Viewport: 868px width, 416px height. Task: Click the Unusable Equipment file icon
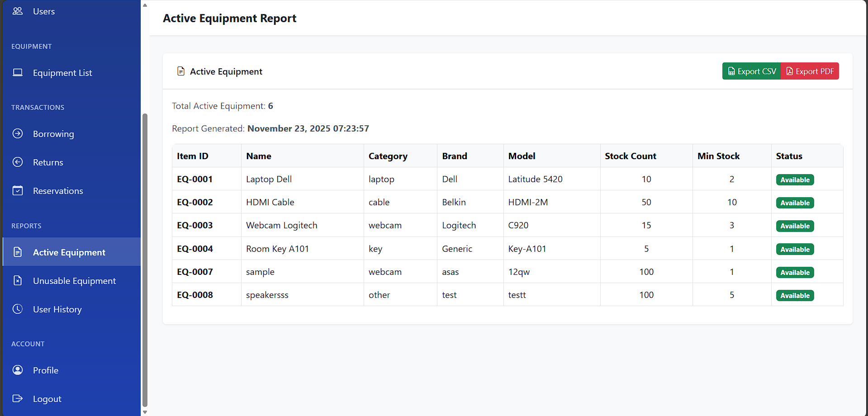point(18,281)
